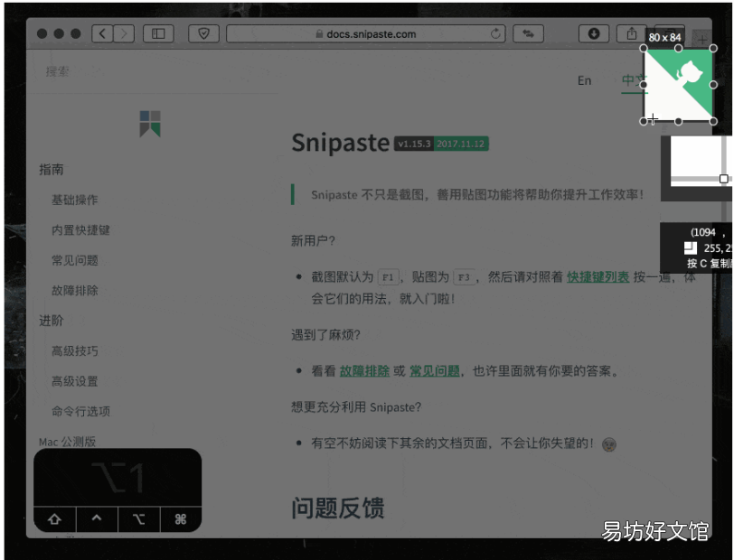Click the F3 key label

point(464,277)
